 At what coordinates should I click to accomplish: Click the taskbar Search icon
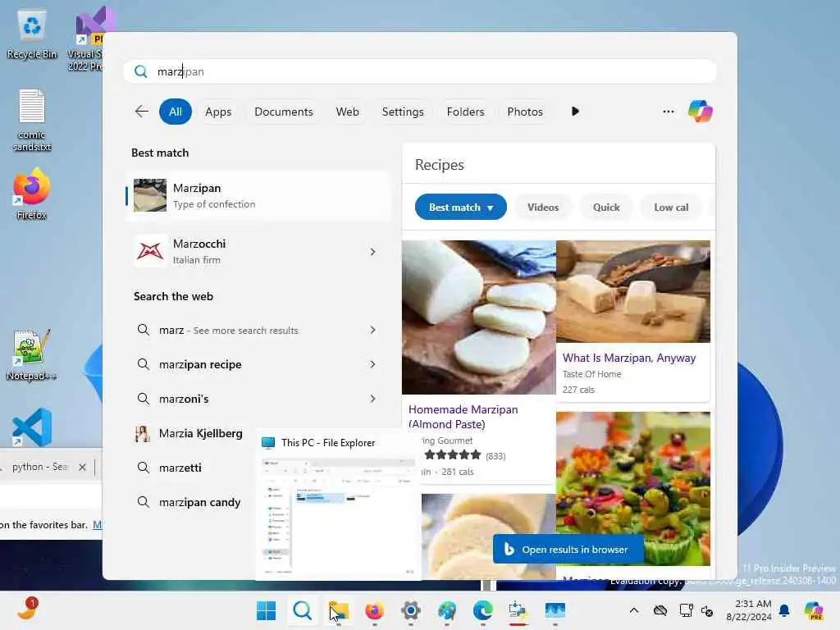point(302,610)
